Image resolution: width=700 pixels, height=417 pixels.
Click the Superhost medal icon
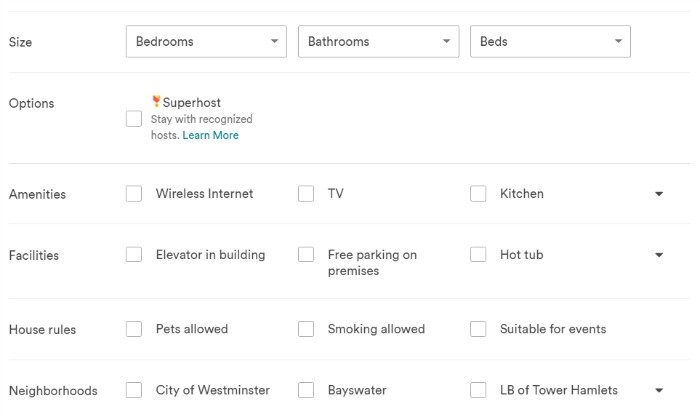point(156,101)
